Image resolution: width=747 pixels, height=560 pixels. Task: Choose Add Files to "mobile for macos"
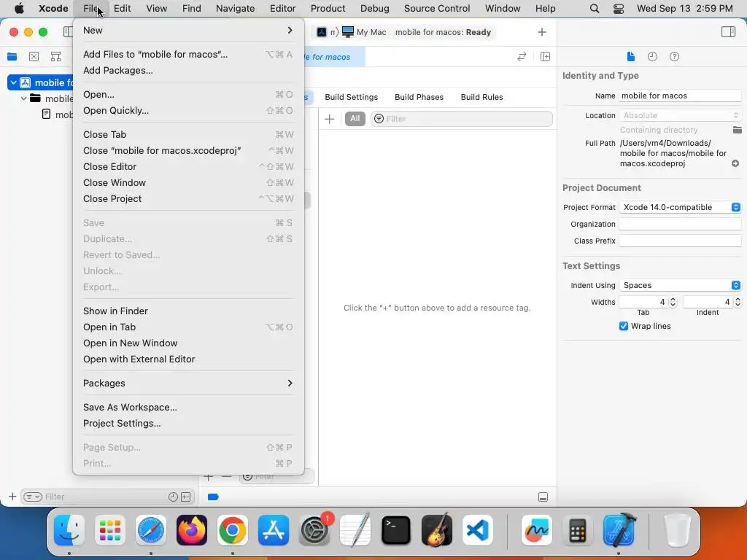click(188, 54)
